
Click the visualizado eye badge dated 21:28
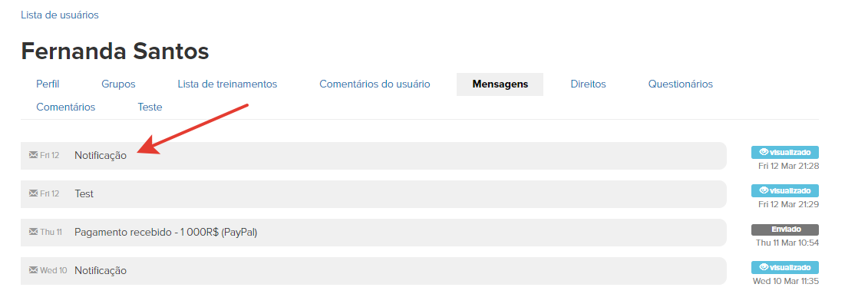point(784,152)
